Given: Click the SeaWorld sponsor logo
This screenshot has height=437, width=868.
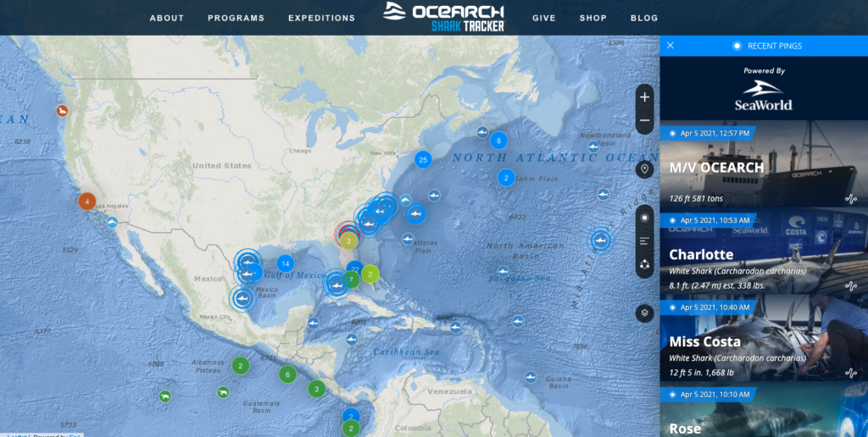Looking at the screenshot, I should (x=764, y=96).
